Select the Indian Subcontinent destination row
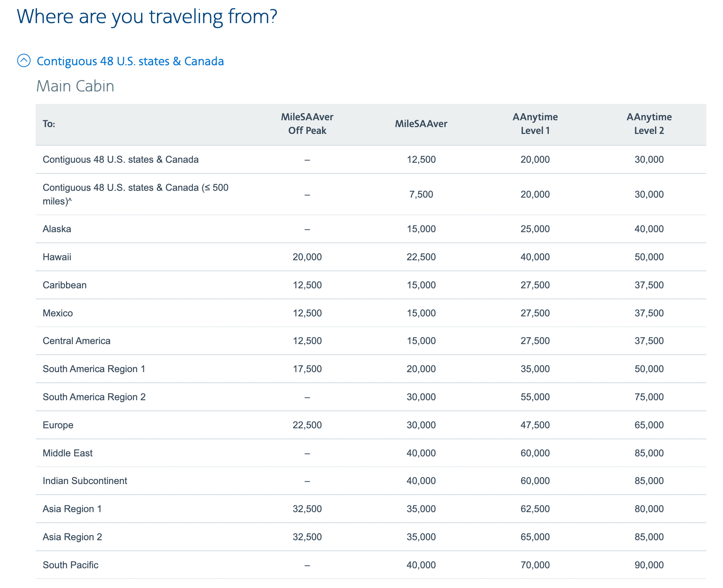Screen dimensions: 723x588 pyautogui.click(x=85, y=481)
